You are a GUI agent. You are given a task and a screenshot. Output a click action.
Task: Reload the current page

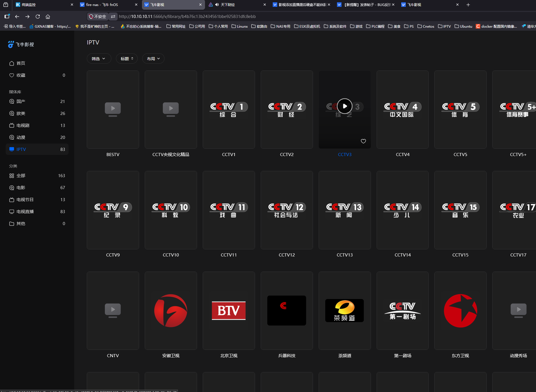(38, 17)
